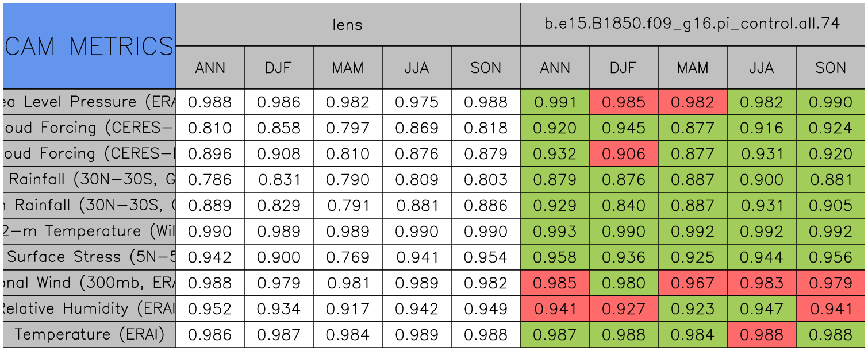Click the red 0.927 cell
Screen dimensions: 868x351
[x=624, y=309]
